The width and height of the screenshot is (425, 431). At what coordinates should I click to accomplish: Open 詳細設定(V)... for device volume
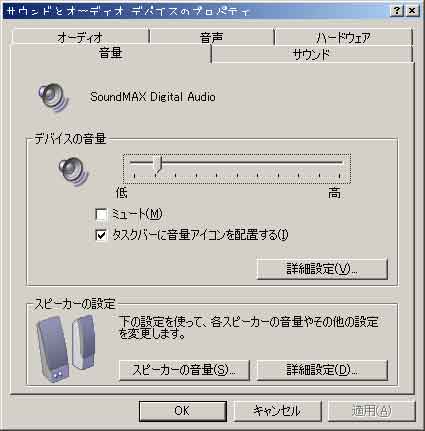[322, 268]
